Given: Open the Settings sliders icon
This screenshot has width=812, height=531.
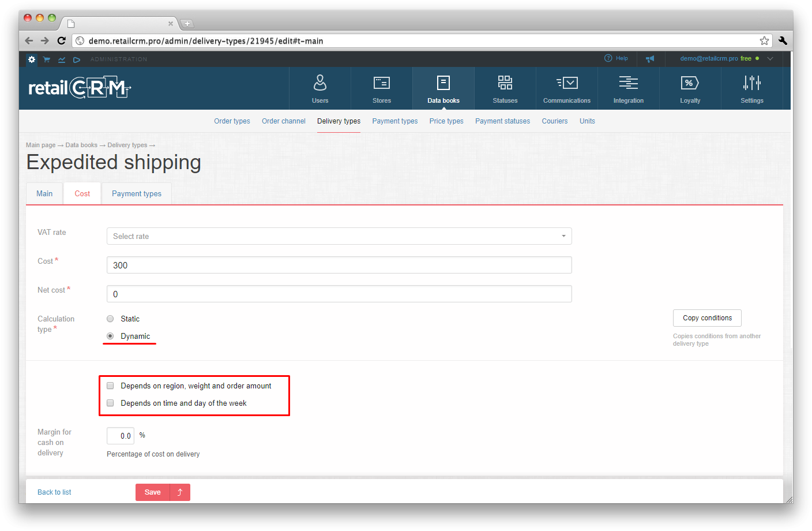Looking at the screenshot, I should 752,83.
